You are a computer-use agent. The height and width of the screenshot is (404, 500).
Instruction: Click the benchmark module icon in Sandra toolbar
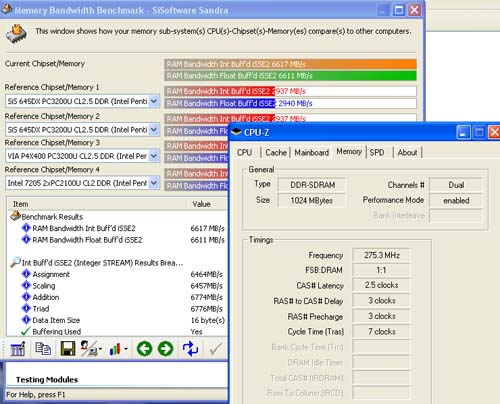(18, 349)
